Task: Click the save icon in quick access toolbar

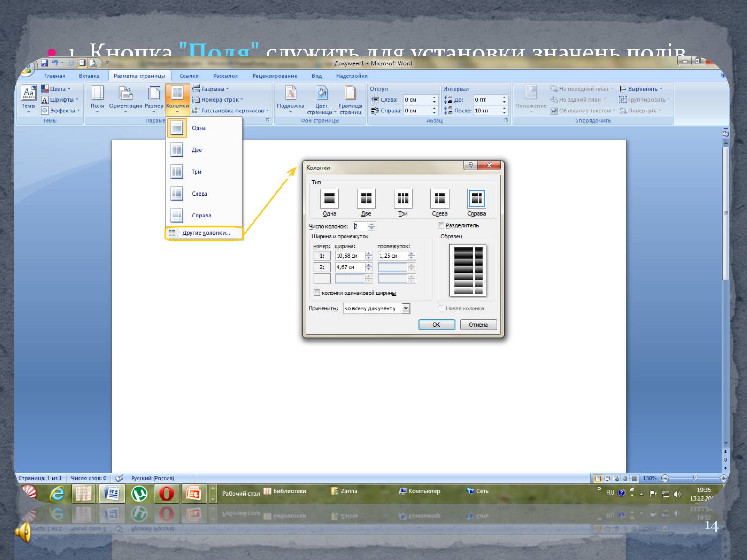Action: 45,63
